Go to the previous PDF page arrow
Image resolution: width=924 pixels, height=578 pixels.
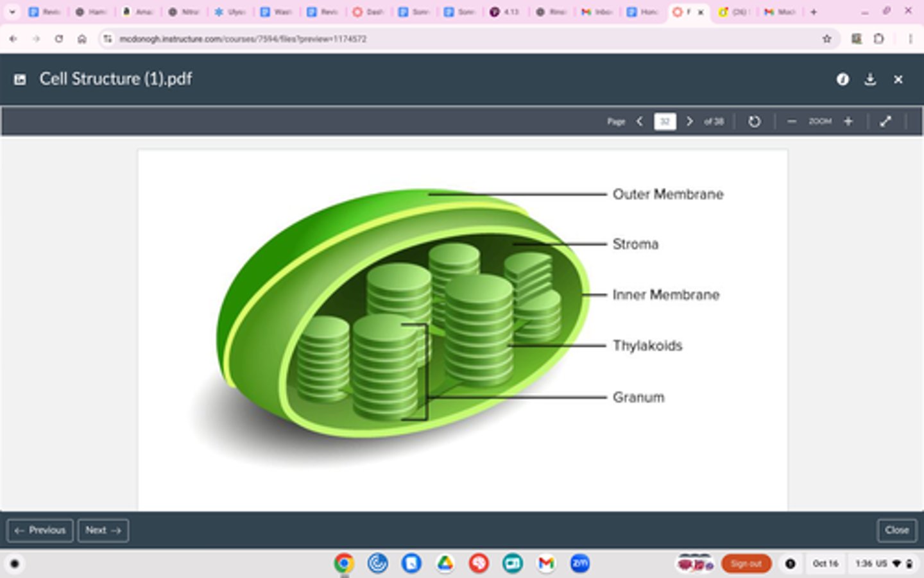640,121
